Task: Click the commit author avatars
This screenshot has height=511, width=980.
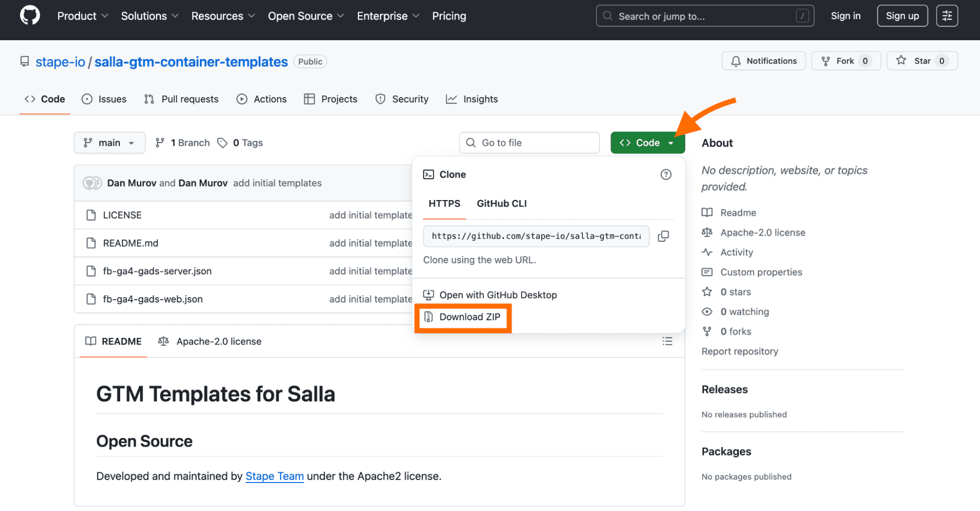Action: point(92,183)
